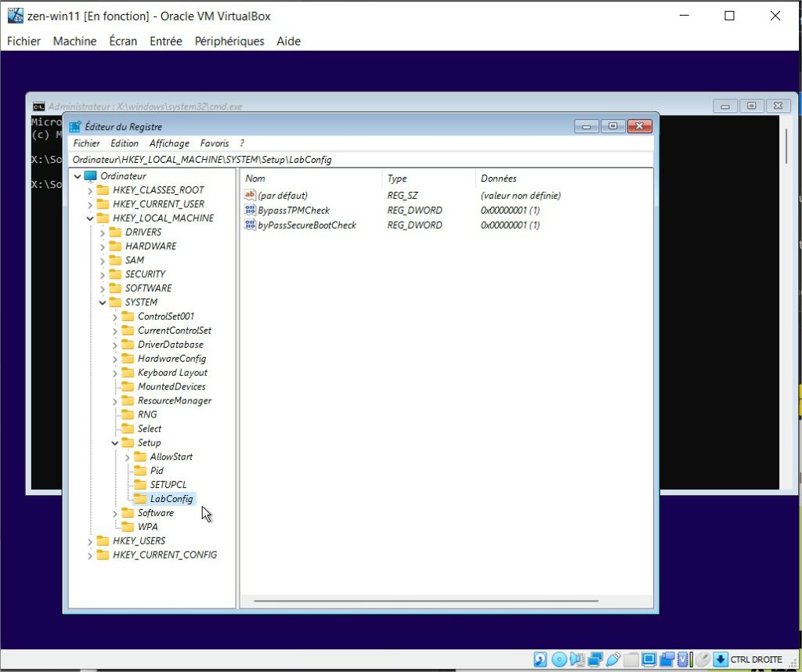Click the VirtualBox window title bar icon

[16, 16]
